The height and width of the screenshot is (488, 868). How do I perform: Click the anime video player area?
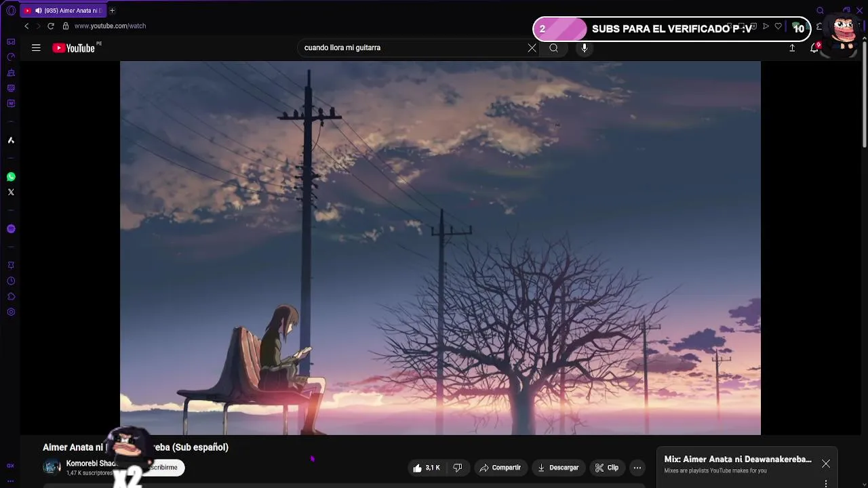440,248
